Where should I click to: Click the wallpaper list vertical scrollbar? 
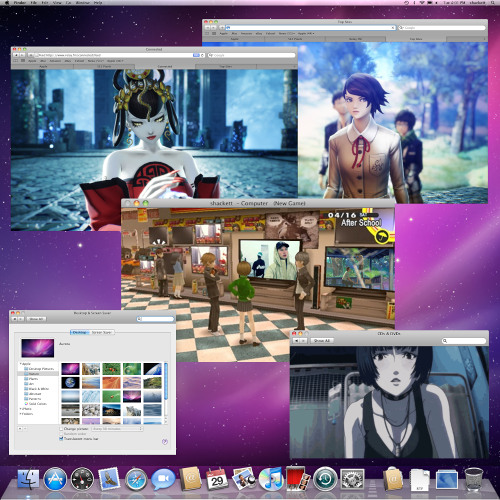tap(166, 393)
